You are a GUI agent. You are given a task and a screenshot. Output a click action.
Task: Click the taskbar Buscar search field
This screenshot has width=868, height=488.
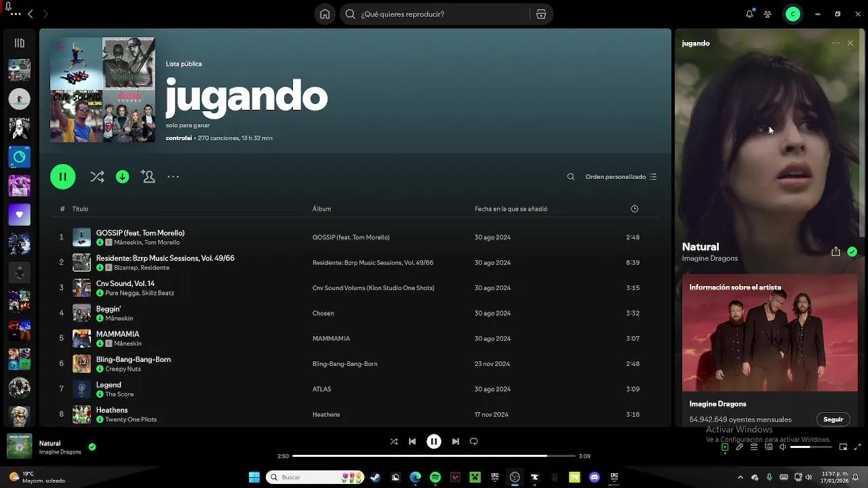315,477
